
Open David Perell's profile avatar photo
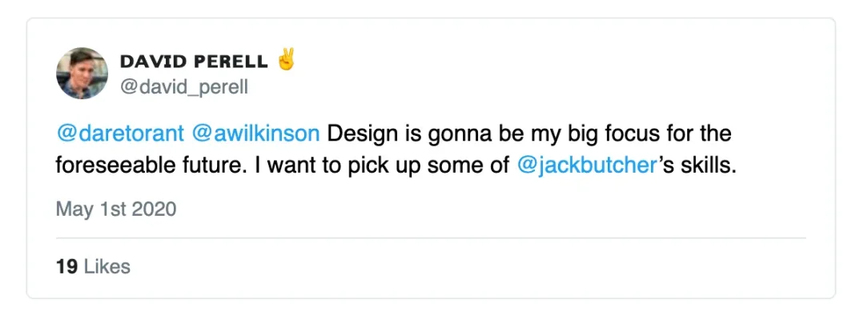(82, 74)
